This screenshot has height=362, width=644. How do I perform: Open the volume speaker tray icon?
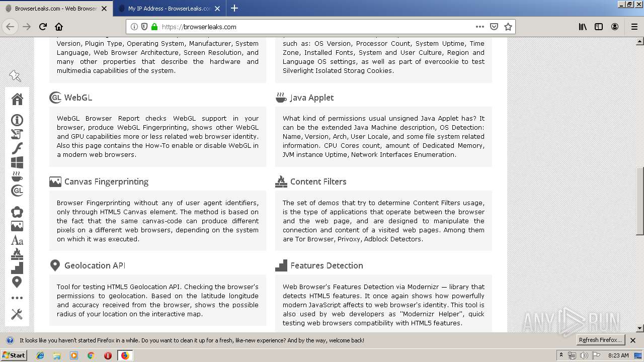[x=584, y=355]
